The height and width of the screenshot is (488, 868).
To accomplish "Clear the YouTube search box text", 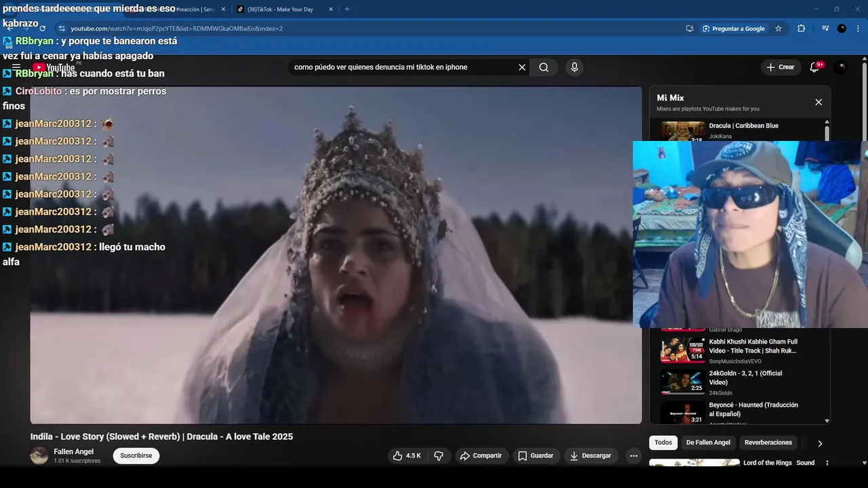I will [522, 67].
